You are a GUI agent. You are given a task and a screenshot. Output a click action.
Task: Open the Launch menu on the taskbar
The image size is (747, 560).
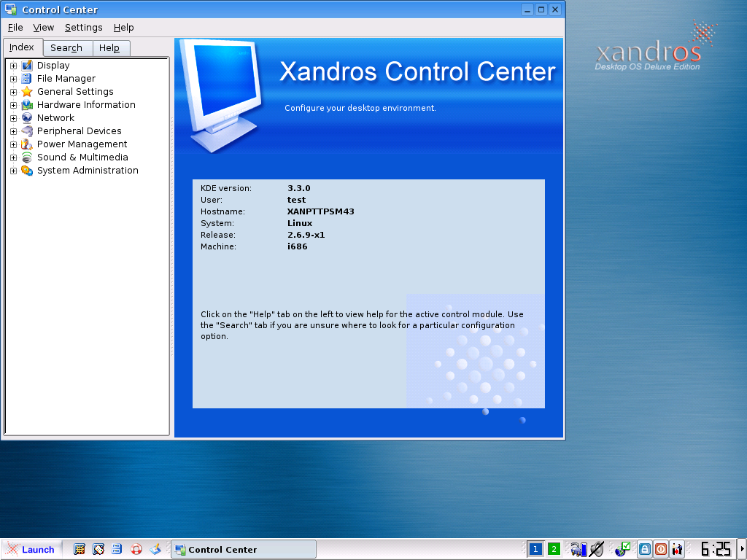(x=31, y=550)
